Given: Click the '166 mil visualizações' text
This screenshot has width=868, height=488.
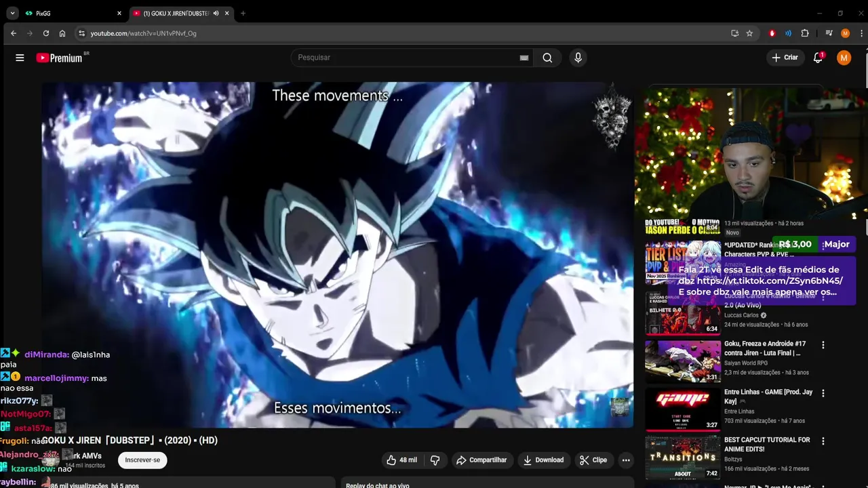Looking at the screenshot, I should click(x=751, y=468).
